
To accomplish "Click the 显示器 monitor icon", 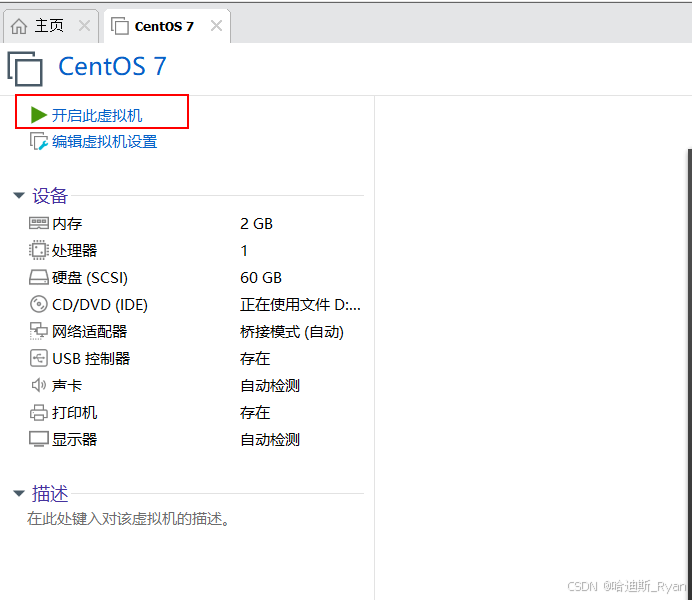I will (39, 439).
